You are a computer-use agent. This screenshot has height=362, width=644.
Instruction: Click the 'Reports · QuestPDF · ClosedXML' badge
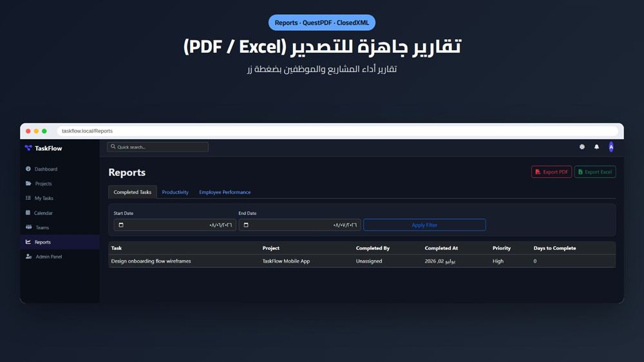click(321, 23)
